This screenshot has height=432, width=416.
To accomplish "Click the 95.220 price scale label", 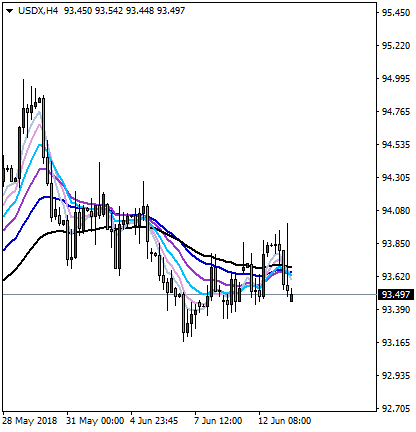I will tap(396, 46).
